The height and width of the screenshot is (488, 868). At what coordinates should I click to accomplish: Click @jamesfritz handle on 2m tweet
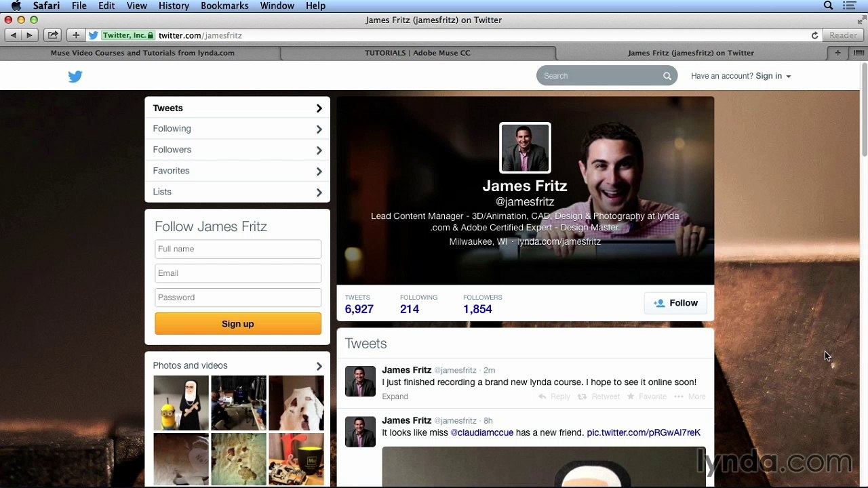[x=455, y=370]
